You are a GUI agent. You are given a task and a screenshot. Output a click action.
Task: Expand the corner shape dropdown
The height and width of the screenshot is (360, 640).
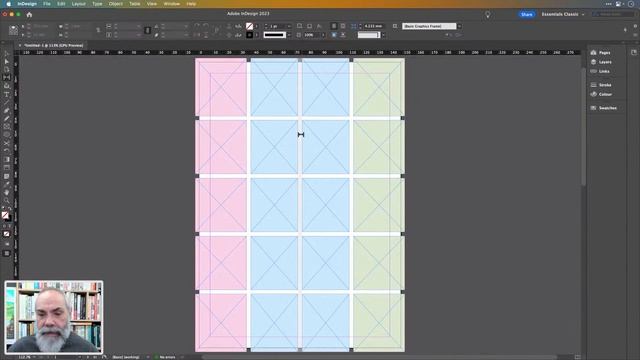point(383,35)
